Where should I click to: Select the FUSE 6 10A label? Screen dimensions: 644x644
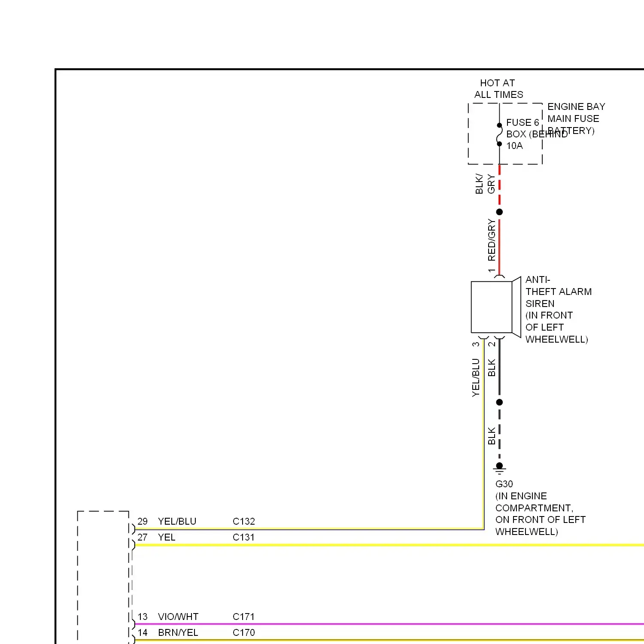tap(522, 134)
